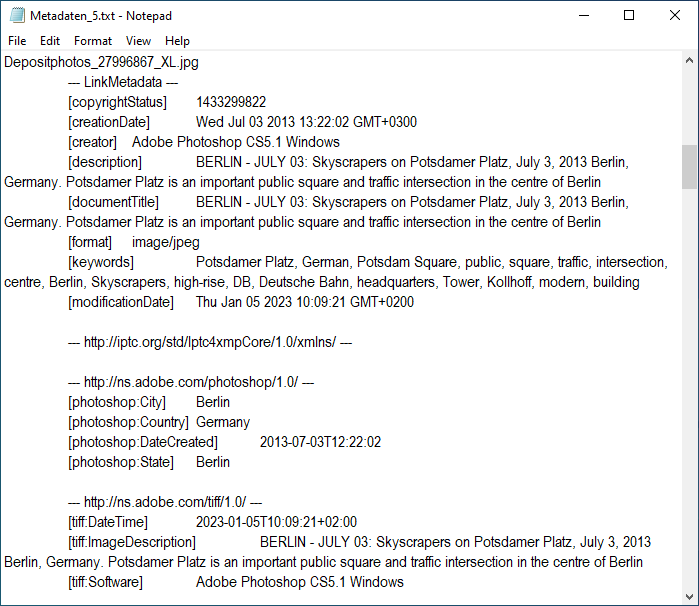Click the [photoshop:City] label
The width and height of the screenshot is (699, 606).
coord(117,402)
